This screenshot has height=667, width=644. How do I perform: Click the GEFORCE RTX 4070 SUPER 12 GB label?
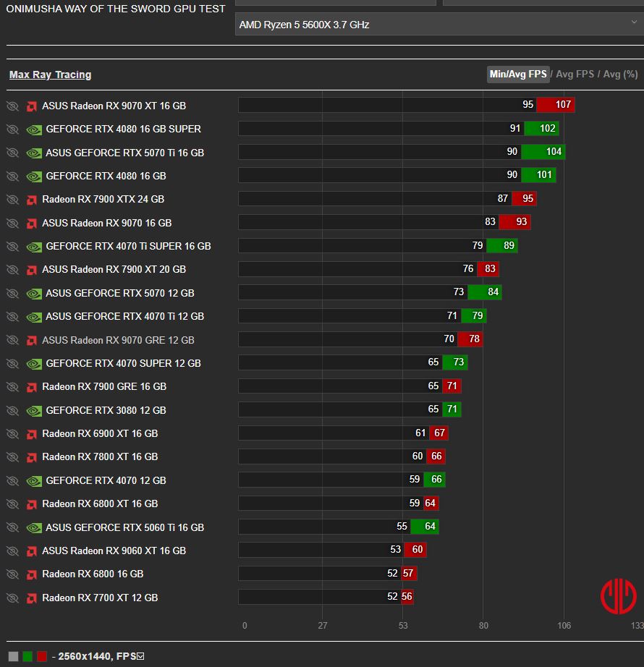coord(123,363)
